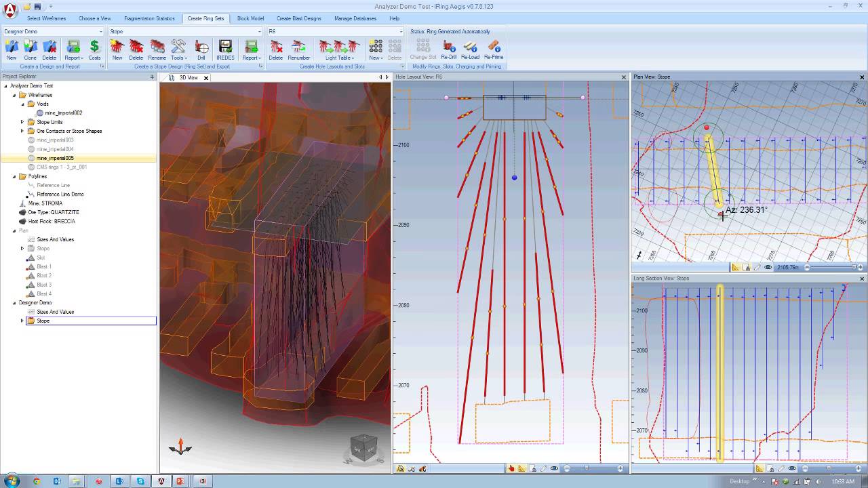868x488 pixels.
Task: Open the Help ribbon tab
Action: click(x=394, y=18)
